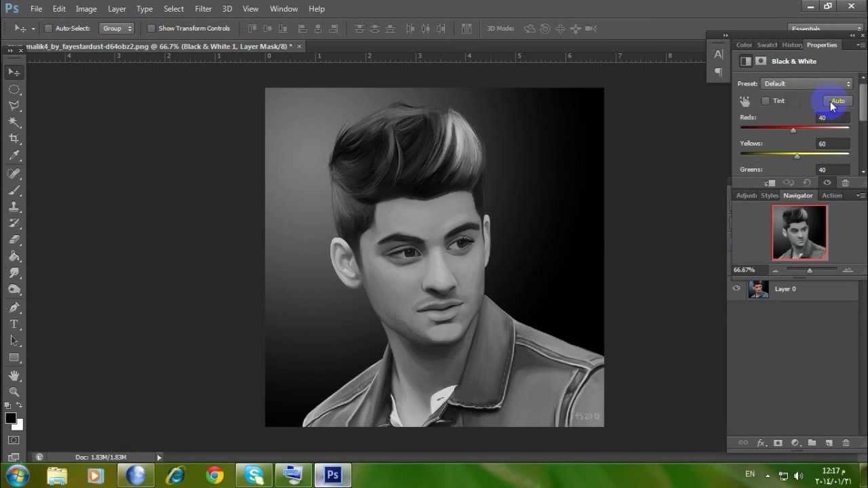Select the Magic Wand tool

[14, 122]
